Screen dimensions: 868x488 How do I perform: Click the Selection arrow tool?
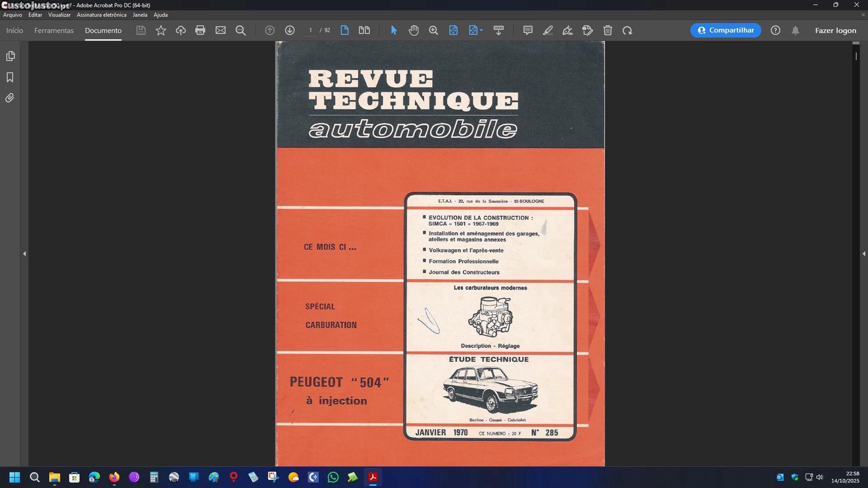pos(393,30)
